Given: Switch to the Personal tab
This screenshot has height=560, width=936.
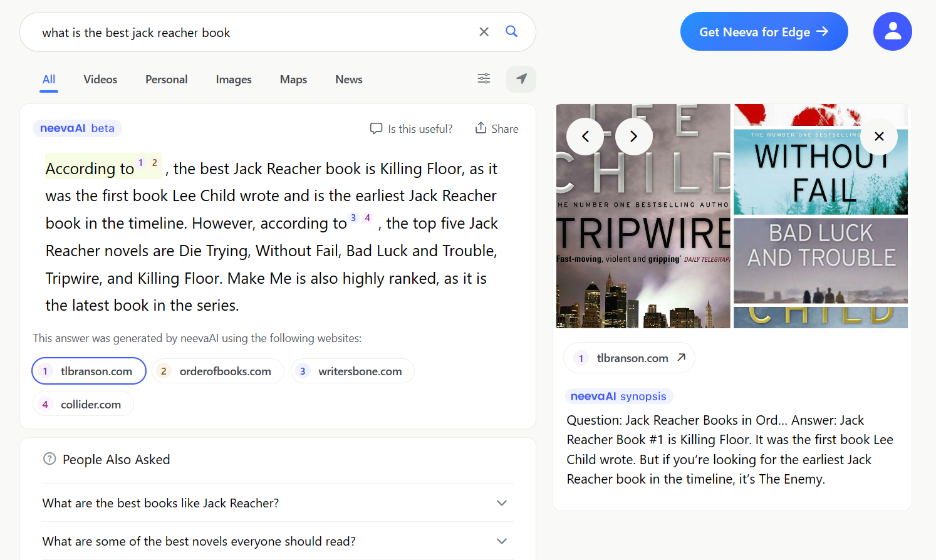Looking at the screenshot, I should click(167, 80).
